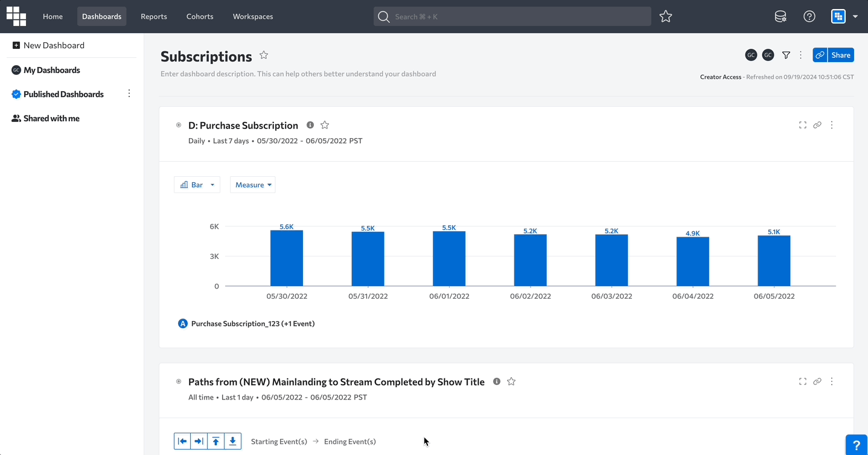Click the search input field
Image resolution: width=868 pixels, height=455 pixels.
[x=519, y=17]
